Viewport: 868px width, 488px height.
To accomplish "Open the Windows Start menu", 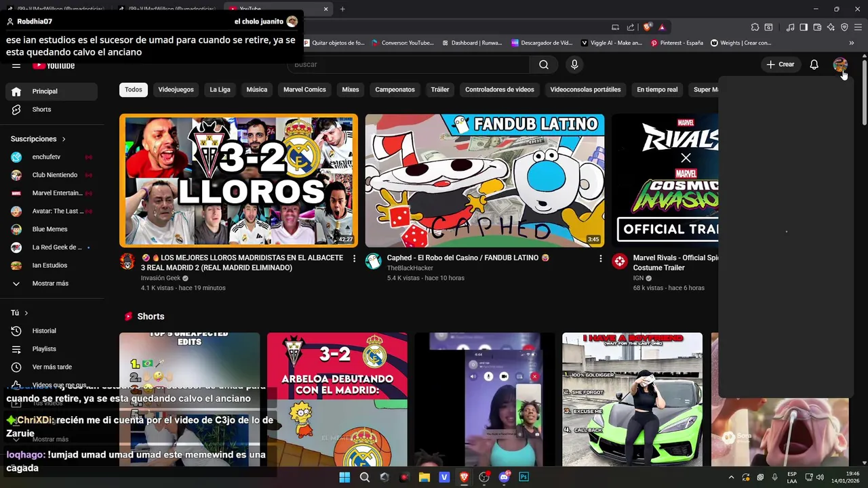I will click(344, 477).
